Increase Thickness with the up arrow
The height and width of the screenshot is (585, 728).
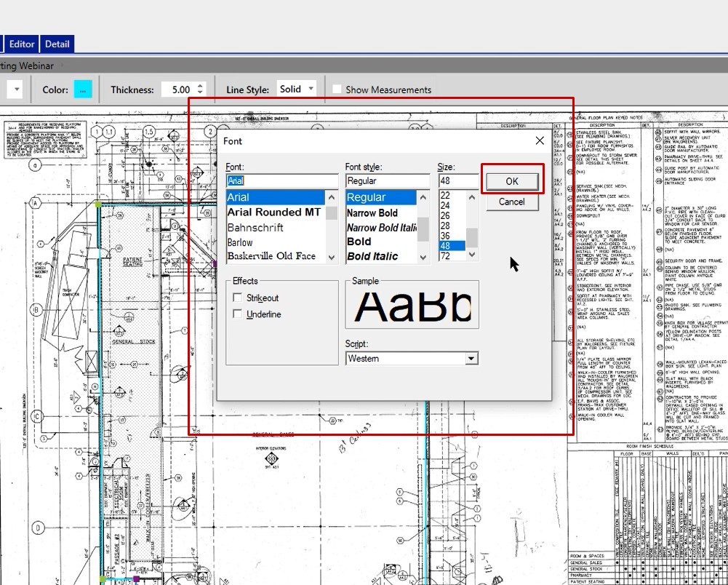click(201, 85)
